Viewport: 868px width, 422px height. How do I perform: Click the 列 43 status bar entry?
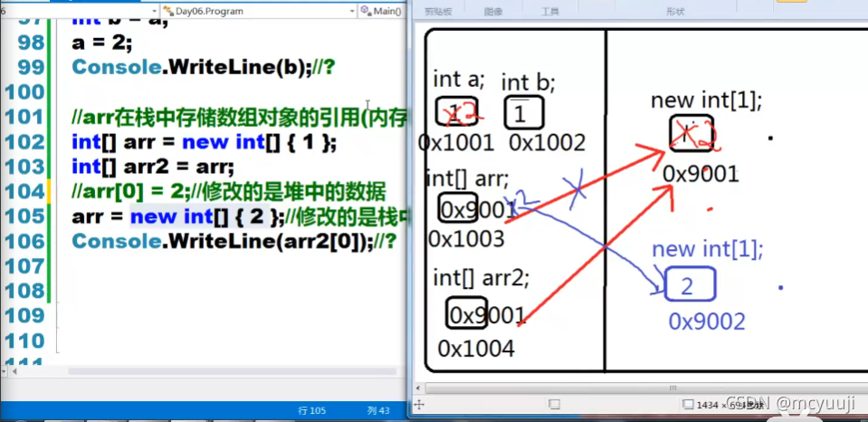pyautogui.click(x=378, y=411)
